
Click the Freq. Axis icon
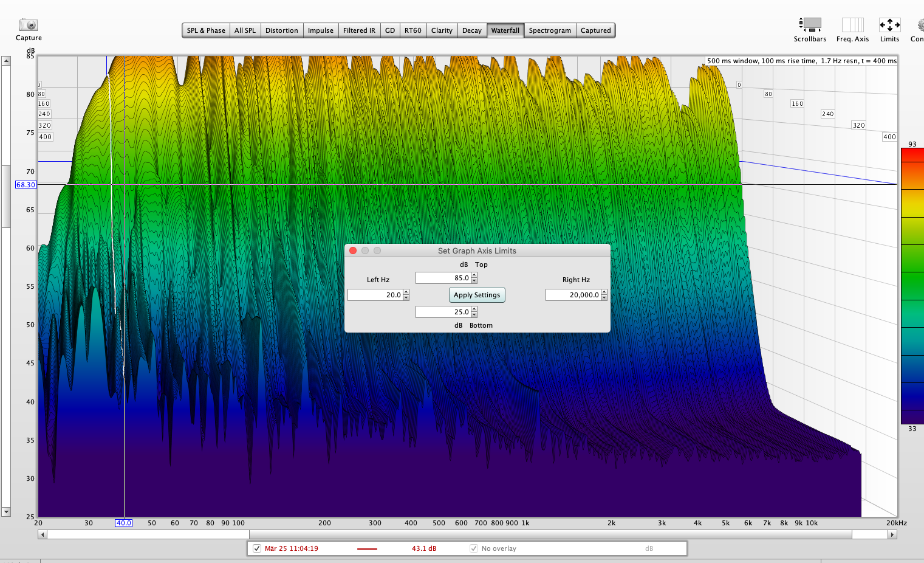(852, 25)
